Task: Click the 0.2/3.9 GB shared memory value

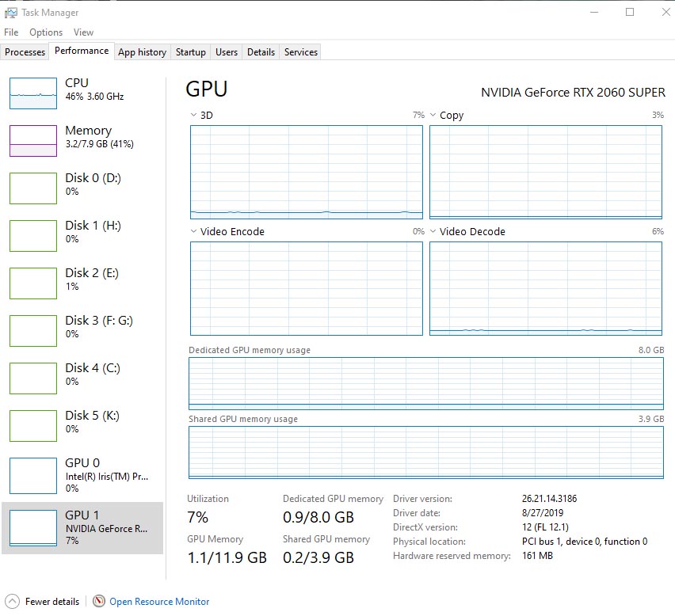Action: 318,557
